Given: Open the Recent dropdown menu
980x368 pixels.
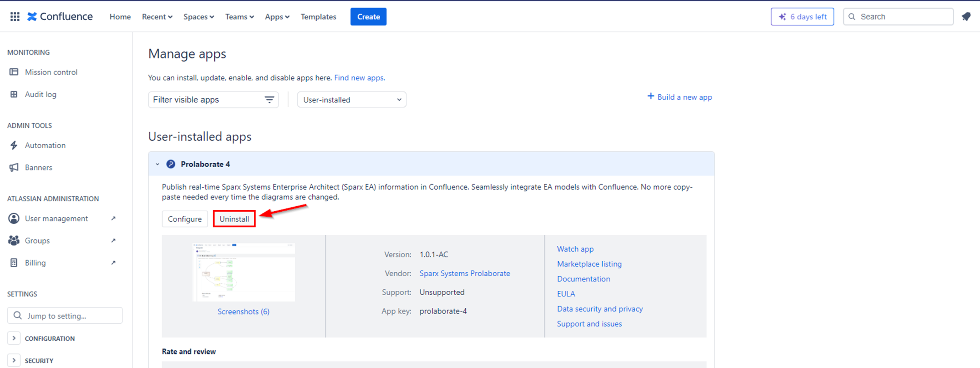Looking at the screenshot, I should coord(157,17).
